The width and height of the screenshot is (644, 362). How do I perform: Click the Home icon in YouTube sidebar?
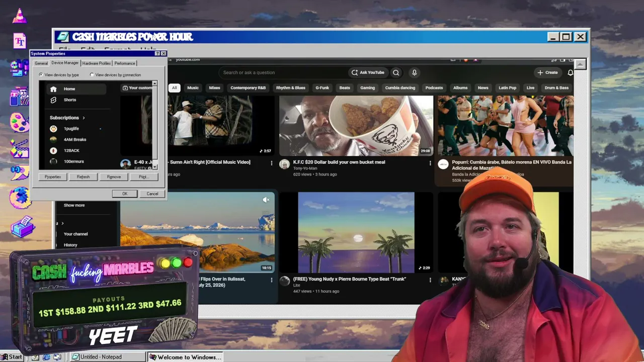click(53, 89)
